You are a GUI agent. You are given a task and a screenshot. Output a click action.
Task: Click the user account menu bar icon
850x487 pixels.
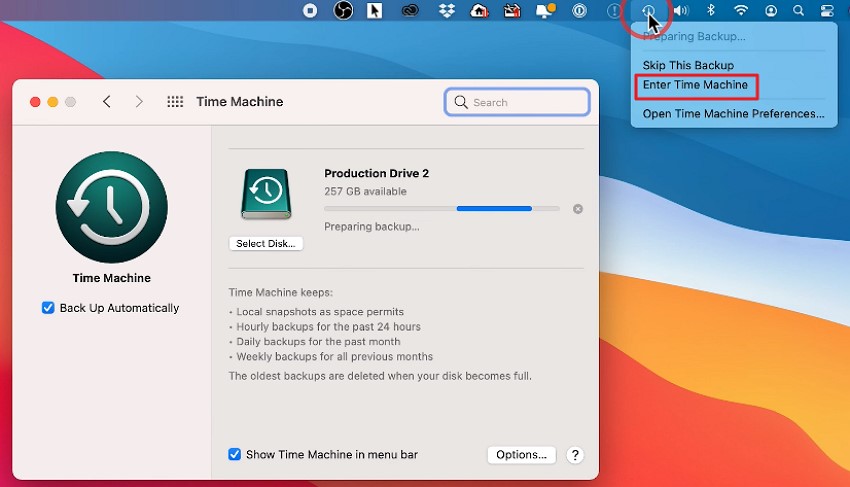pyautogui.click(x=770, y=10)
